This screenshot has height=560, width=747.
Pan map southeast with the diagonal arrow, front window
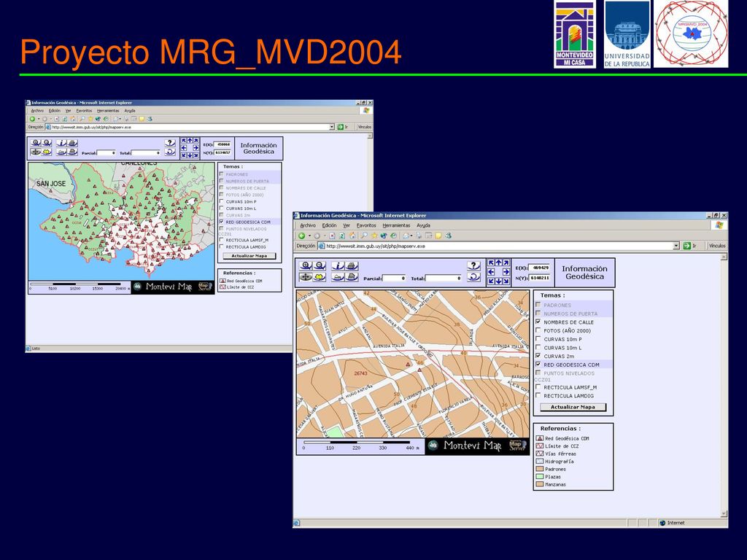click(x=506, y=281)
